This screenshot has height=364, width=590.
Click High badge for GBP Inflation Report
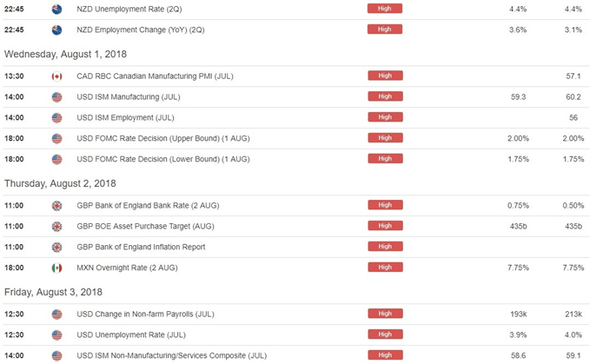coord(385,247)
